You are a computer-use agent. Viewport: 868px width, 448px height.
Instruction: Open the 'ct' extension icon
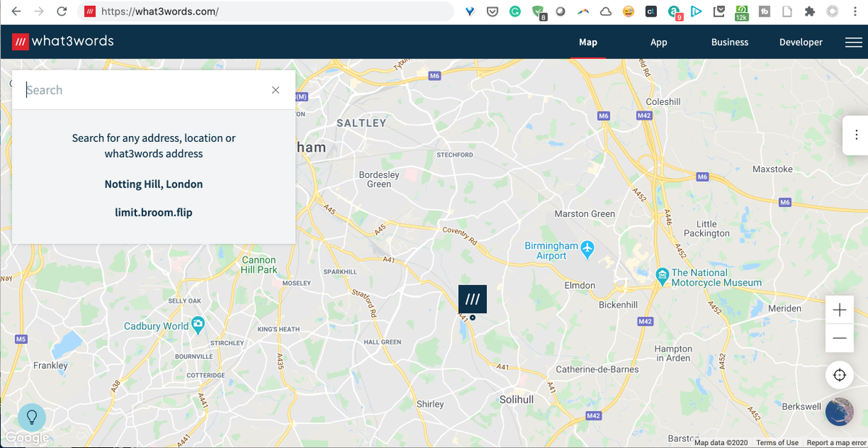(x=651, y=12)
